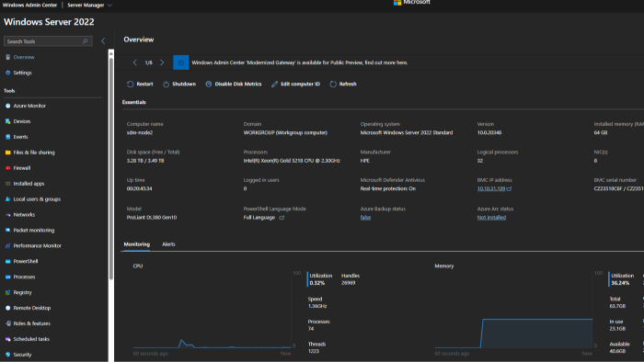Disable Disk Metrics

click(234, 84)
